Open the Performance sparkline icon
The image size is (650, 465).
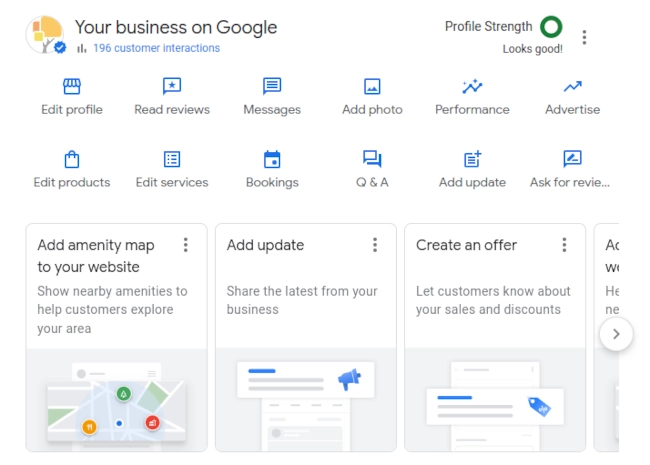pos(472,86)
